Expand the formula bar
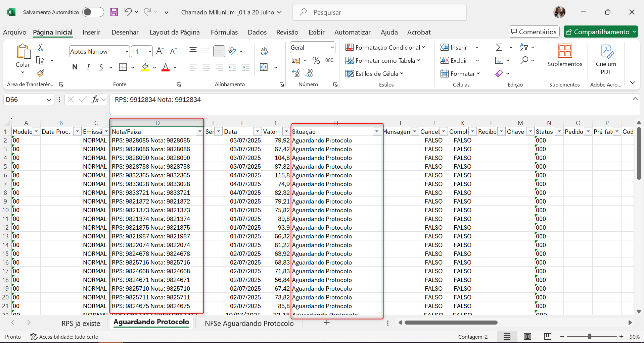The height and width of the screenshot is (343, 644). click(x=635, y=99)
